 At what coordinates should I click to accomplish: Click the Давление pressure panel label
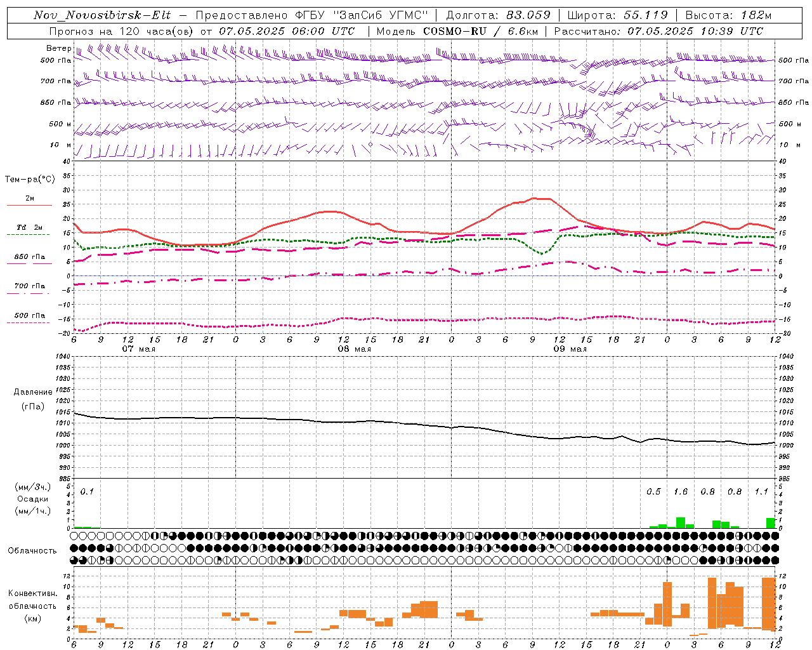pos(33,392)
